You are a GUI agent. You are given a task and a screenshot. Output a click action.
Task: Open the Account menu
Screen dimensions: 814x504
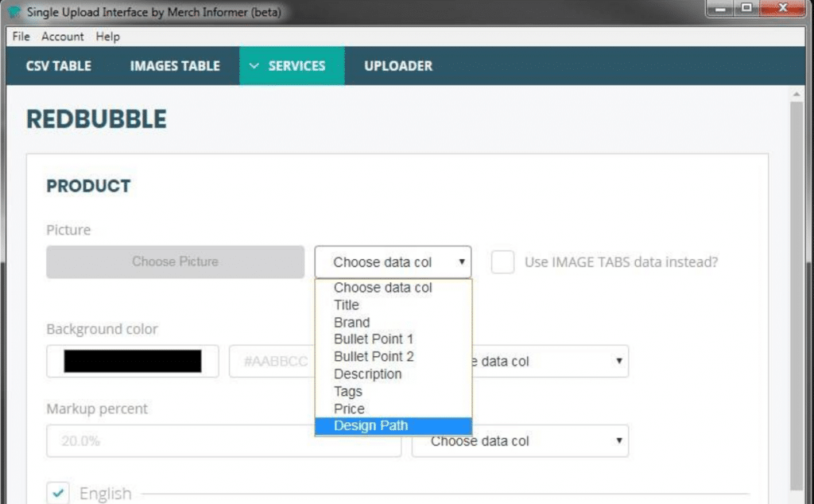coord(62,37)
